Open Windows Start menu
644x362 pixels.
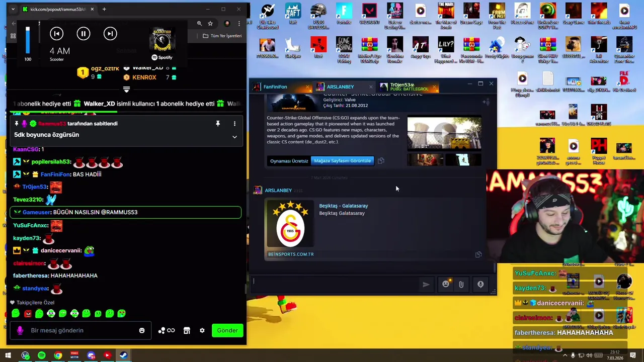8,355
